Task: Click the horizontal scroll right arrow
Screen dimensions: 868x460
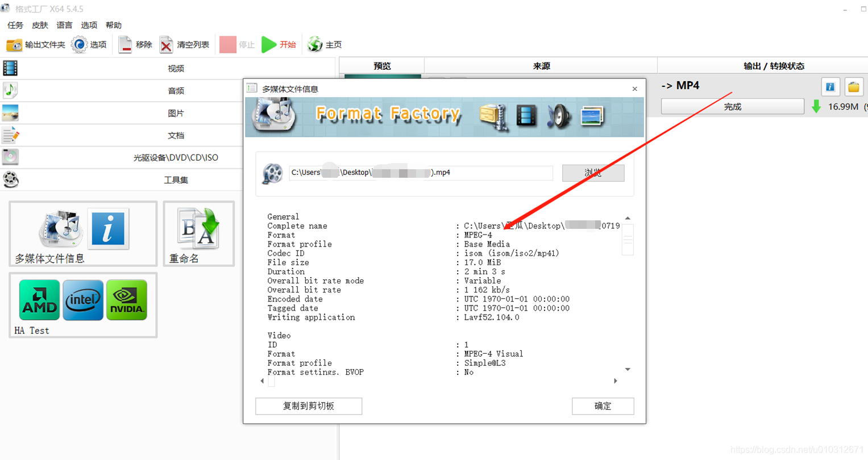Action: tap(615, 381)
